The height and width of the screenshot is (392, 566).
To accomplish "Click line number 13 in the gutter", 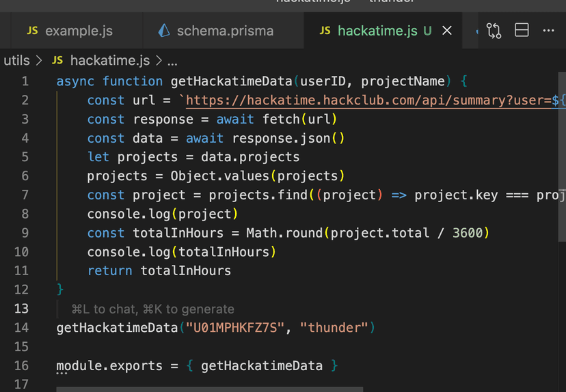I will pyautogui.click(x=21, y=309).
